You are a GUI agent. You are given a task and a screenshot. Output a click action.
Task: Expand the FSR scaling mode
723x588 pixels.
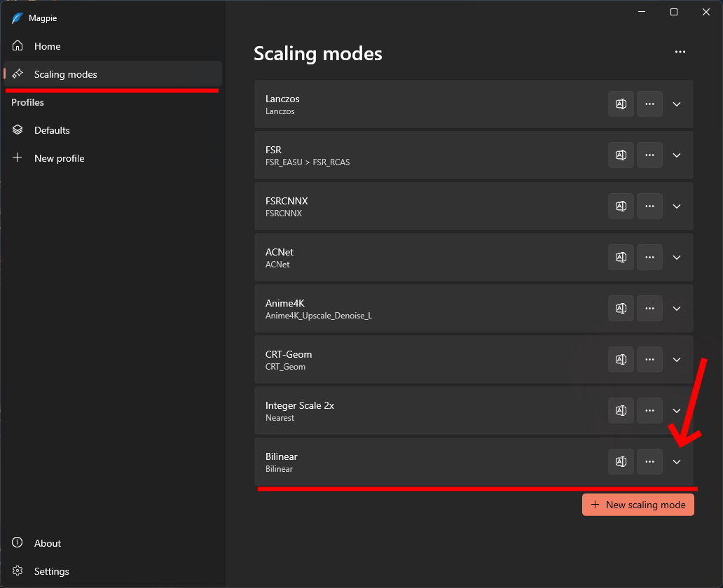(677, 155)
